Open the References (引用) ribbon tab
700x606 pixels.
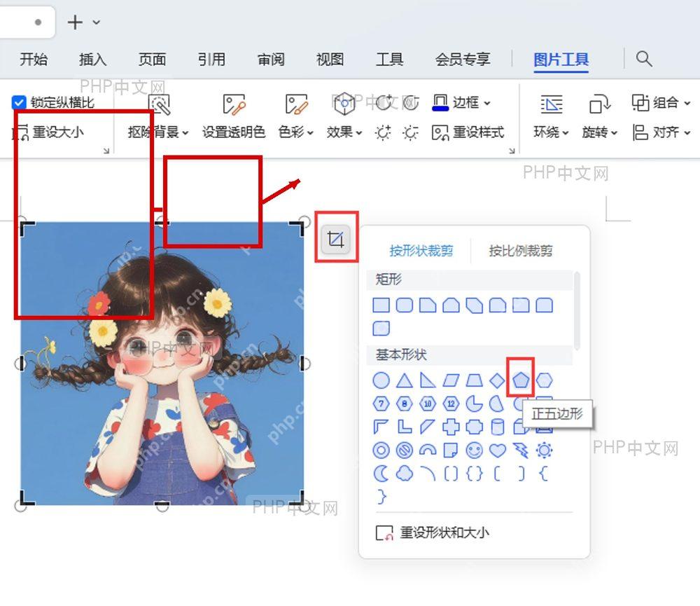pos(211,59)
